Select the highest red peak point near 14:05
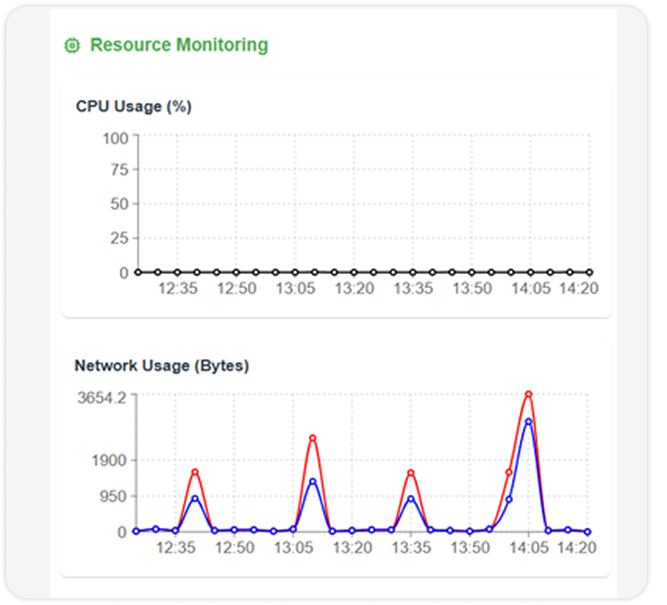 pos(529,394)
